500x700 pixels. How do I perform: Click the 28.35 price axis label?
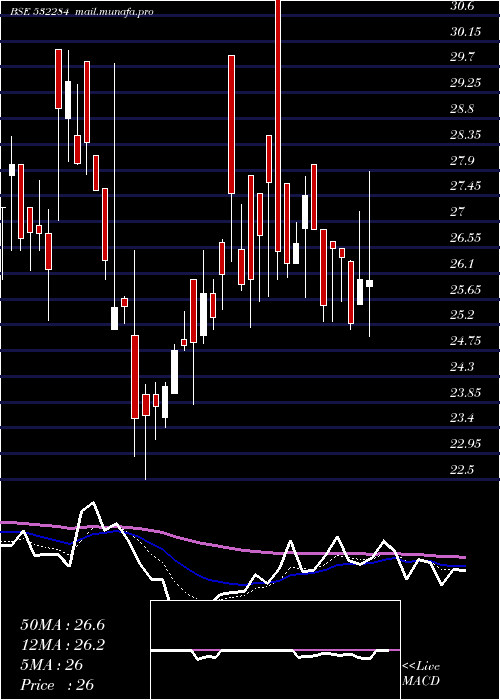click(464, 134)
